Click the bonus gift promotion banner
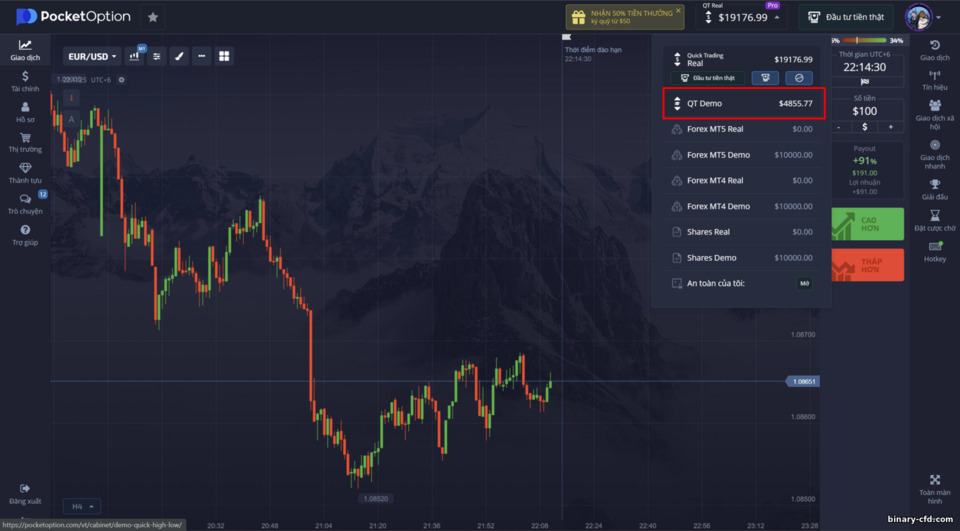The width and height of the screenshot is (960, 531). click(x=624, y=17)
